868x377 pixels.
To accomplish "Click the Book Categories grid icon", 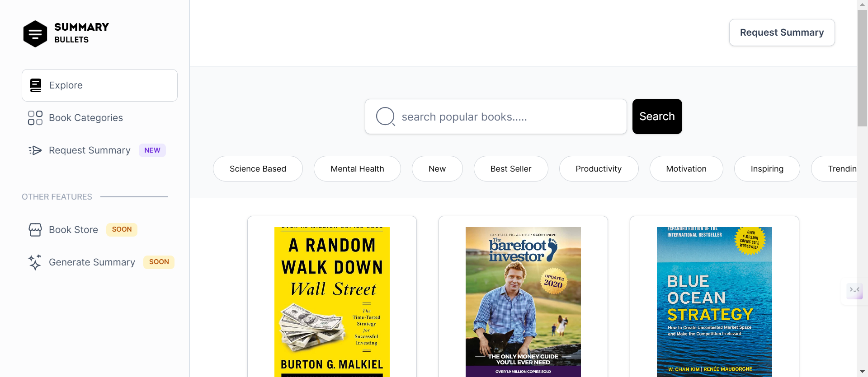I will 35,118.
